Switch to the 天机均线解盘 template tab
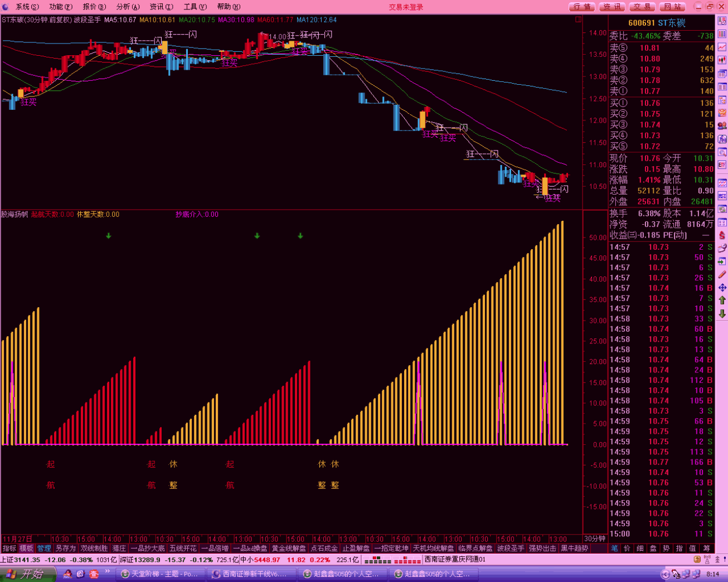The width and height of the screenshot is (728, 582). tap(433, 549)
